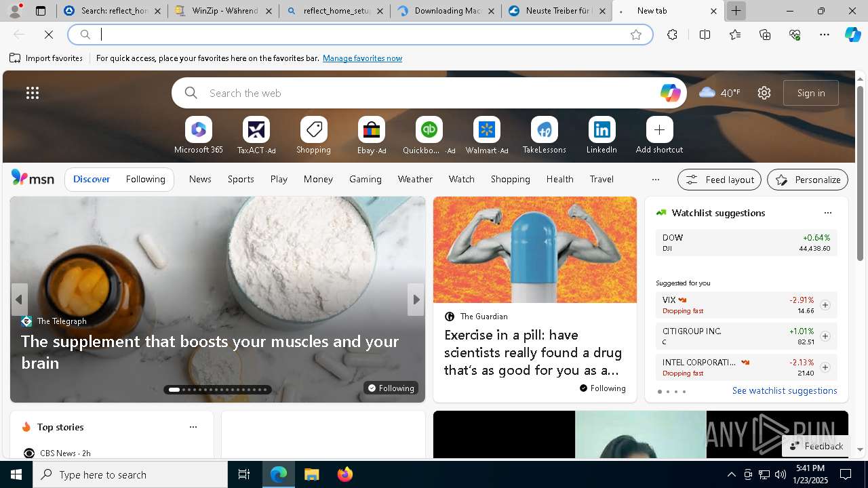Viewport: 868px width, 488px height.
Task: Click Personalize button
Action: [808, 180]
